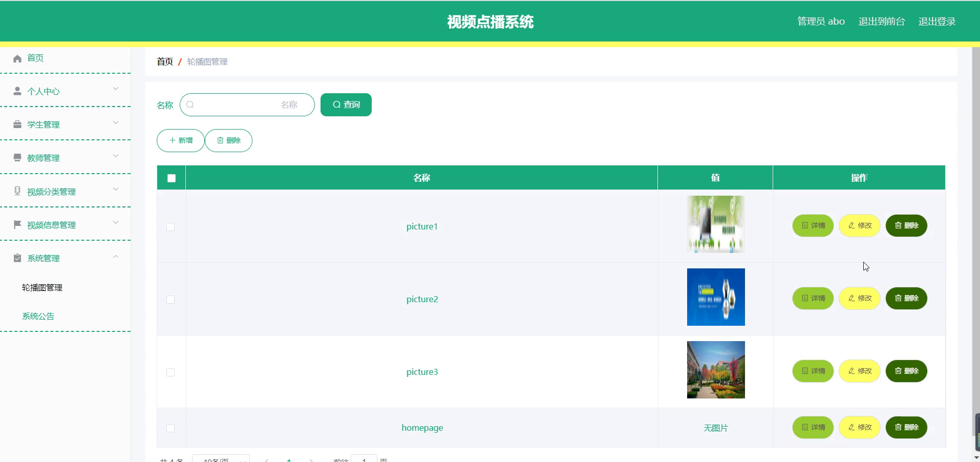The width and height of the screenshot is (980, 462).
Task: Expand the 视频信息管理 menu chevron
Action: click(116, 222)
